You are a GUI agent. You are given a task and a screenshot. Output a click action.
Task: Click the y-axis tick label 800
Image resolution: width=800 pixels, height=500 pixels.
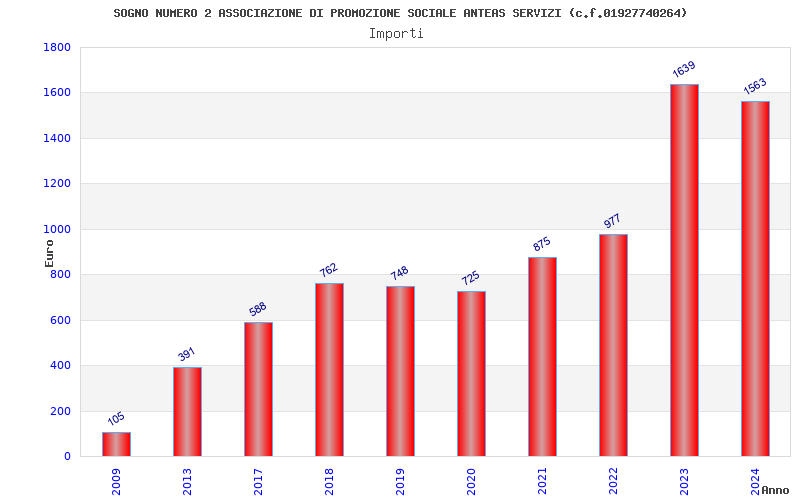coord(60,274)
